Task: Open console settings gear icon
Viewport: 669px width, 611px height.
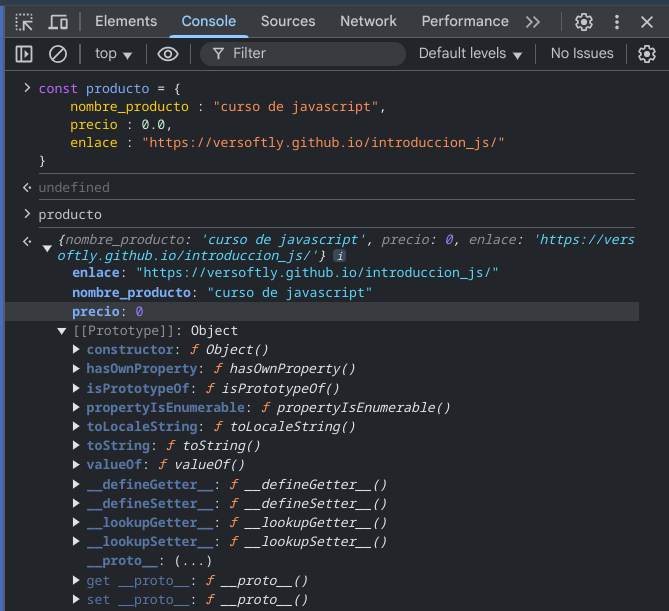Action: point(647,54)
